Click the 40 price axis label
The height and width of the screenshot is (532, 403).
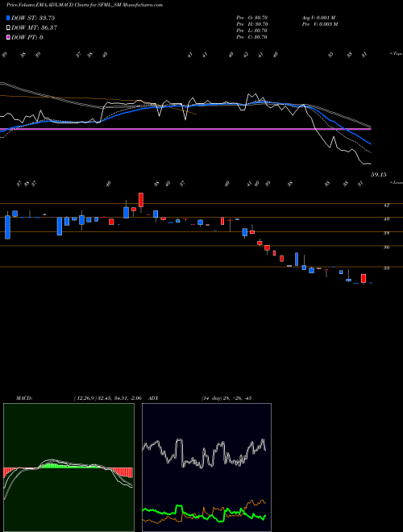point(386,219)
